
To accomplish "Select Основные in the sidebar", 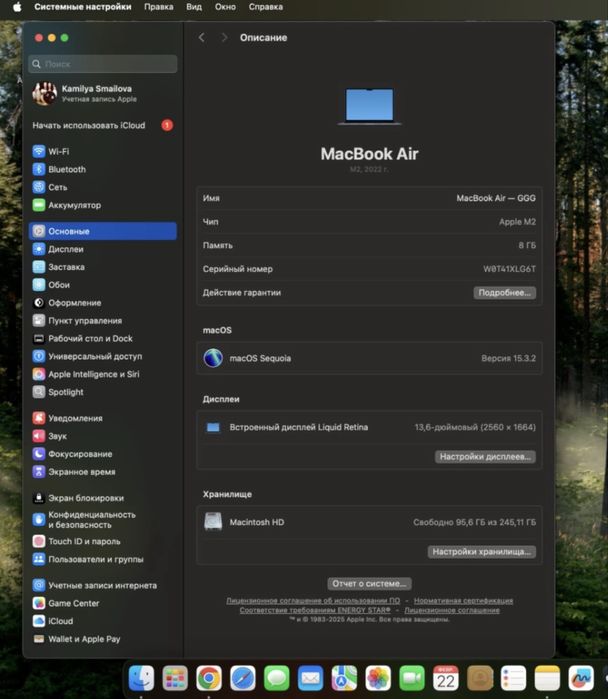I will [103, 231].
